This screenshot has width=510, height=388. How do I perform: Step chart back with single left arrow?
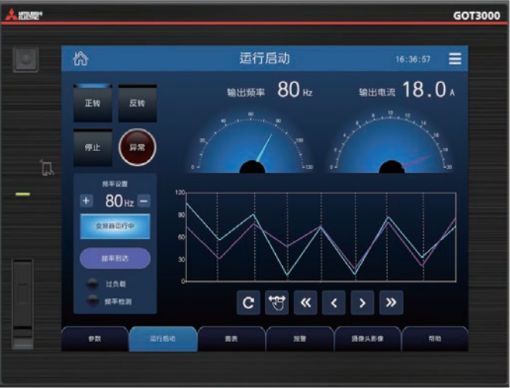[x=334, y=303]
